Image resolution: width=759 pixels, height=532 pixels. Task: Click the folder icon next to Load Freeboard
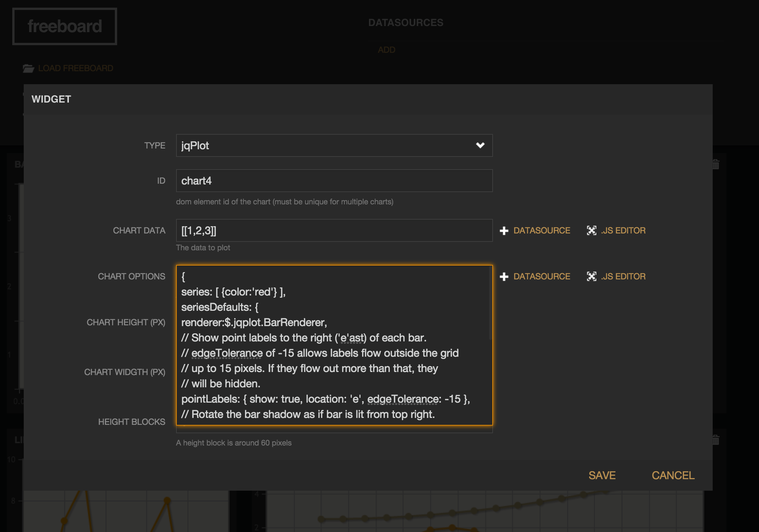(x=28, y=69)
